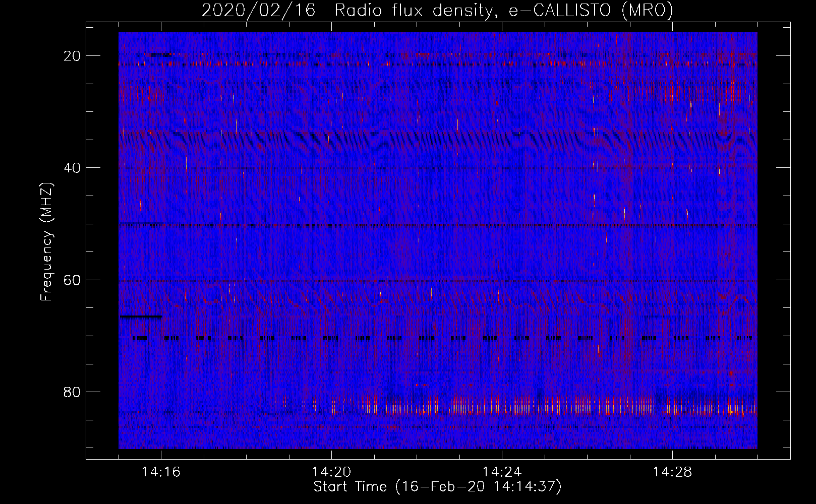This screenshot has width=816, height=504.
Task: Click the frequency tick label "20"
Action: coord(73,56)
